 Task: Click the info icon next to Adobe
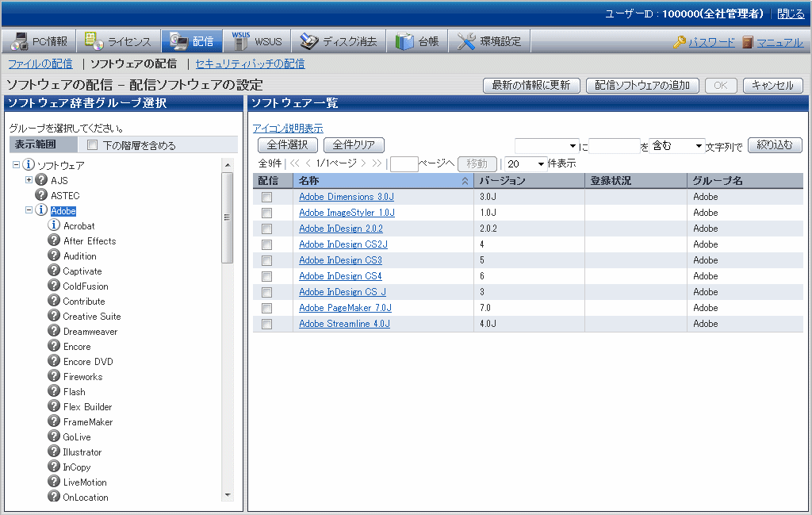[x=41, y=209]
